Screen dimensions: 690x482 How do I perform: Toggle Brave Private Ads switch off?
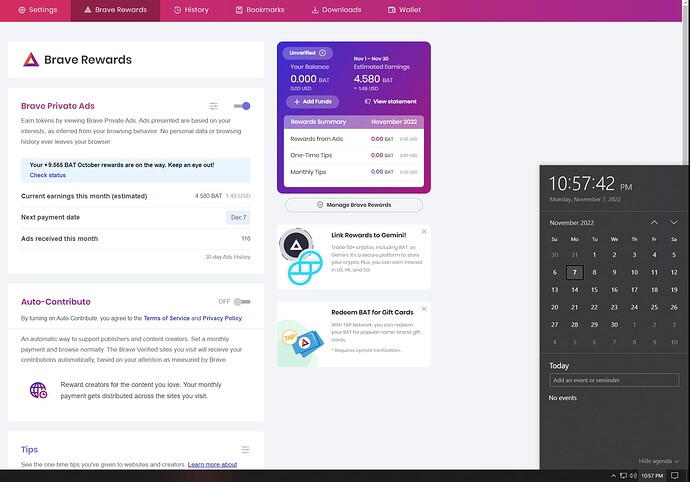242,106
